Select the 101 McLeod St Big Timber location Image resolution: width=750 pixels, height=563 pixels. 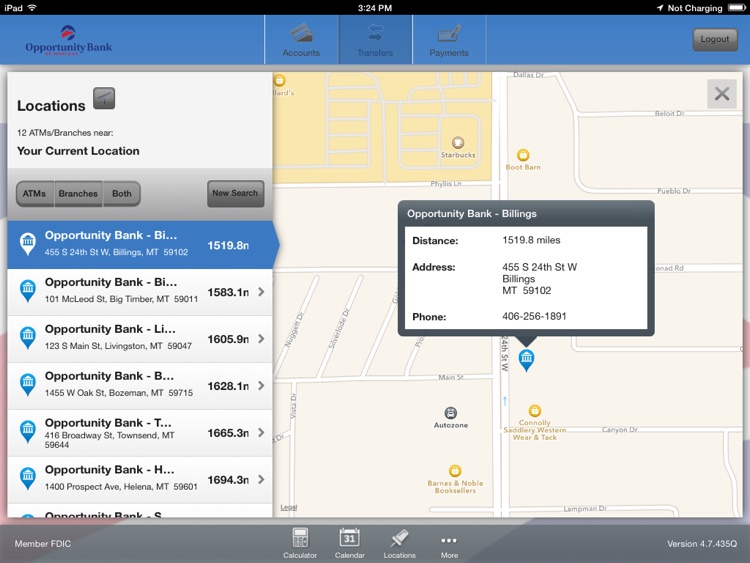click(140, 292)
